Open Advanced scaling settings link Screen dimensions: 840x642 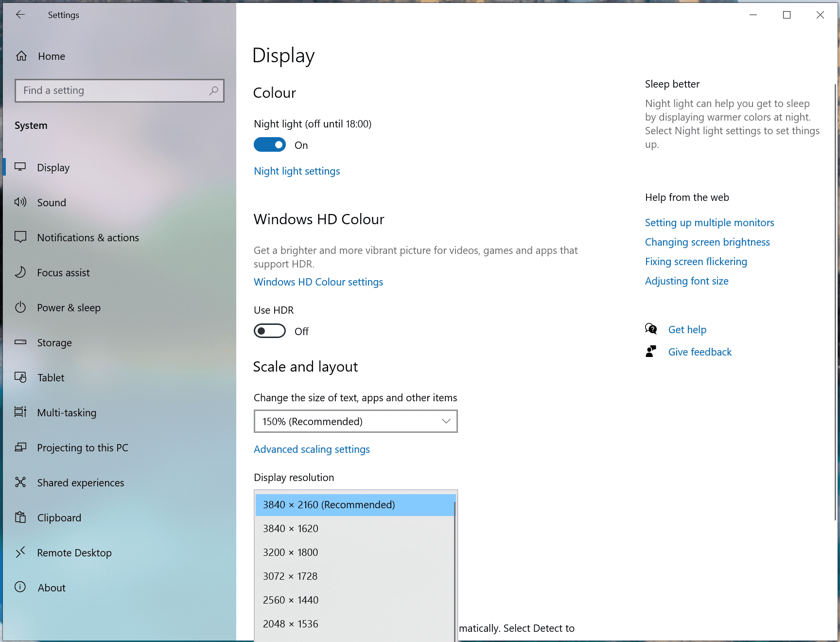312,449
